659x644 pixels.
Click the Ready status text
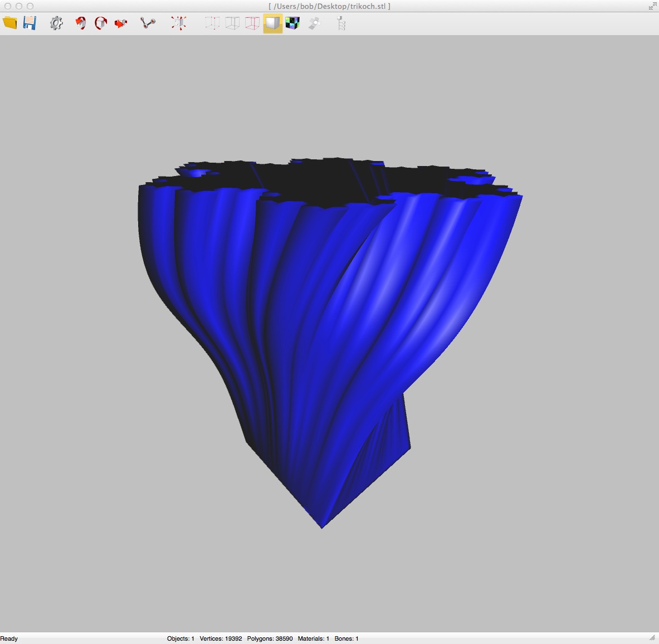[x=9, y=638]
